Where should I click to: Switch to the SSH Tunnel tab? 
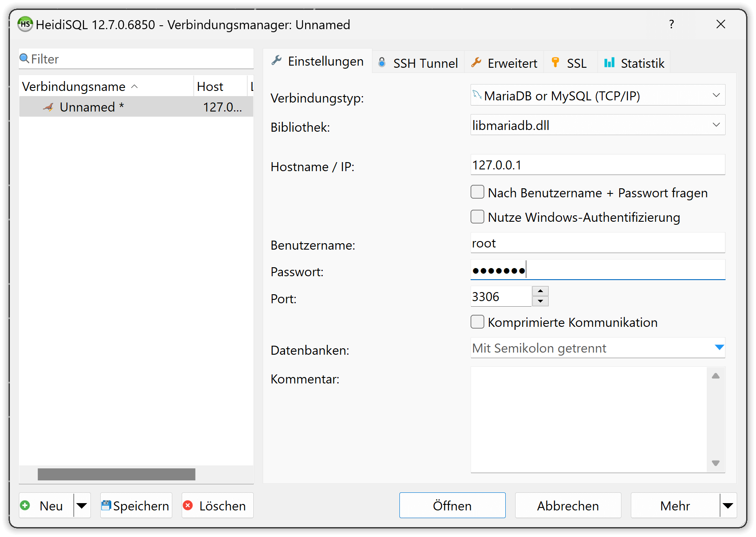418,63
